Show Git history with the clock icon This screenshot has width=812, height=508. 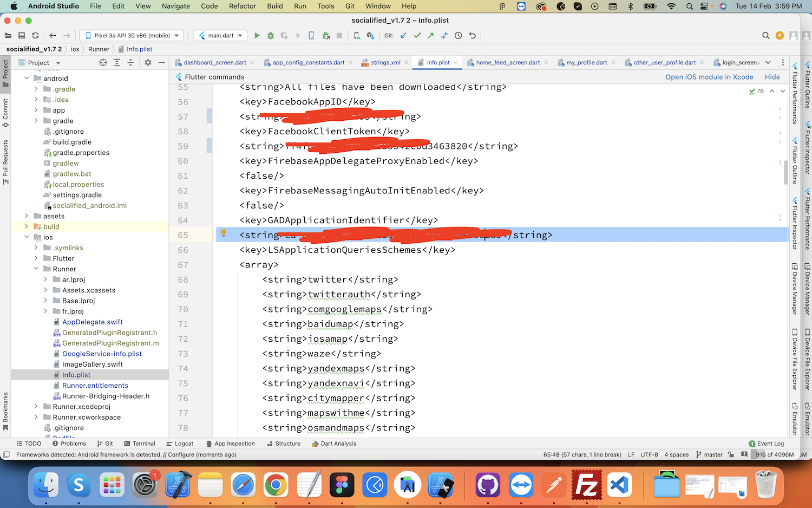[x=459, y=36]
